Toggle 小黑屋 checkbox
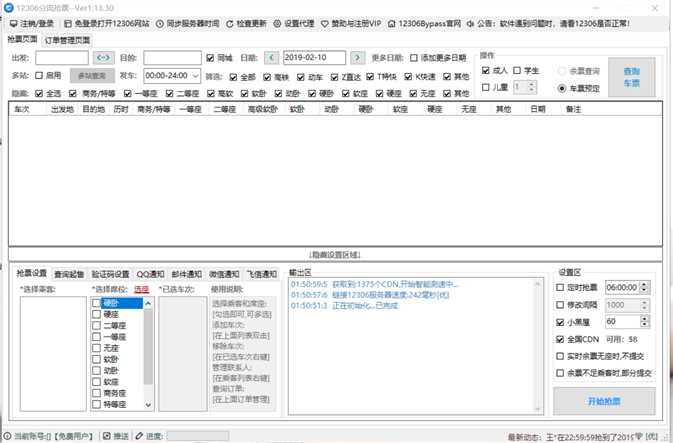The height and width of the screenshot is (443, 673). click(x=560, y=322)
